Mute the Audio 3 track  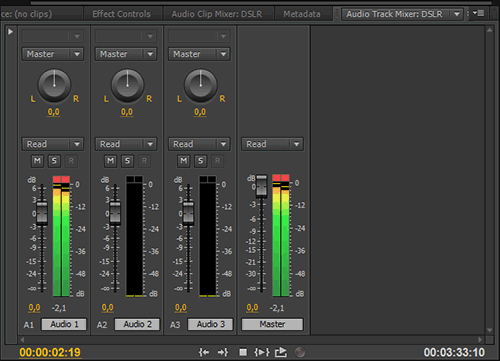tap(184, 161)
